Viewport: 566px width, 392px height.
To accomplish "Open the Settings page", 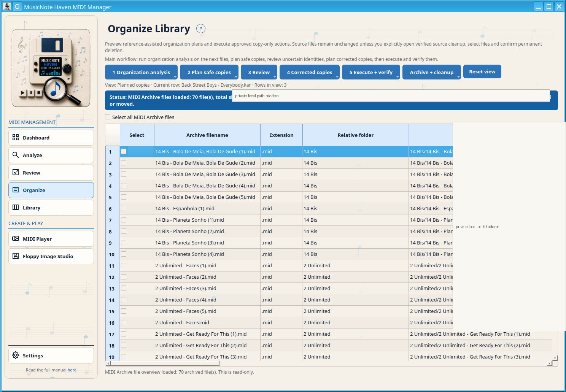I will coord(51,355).
